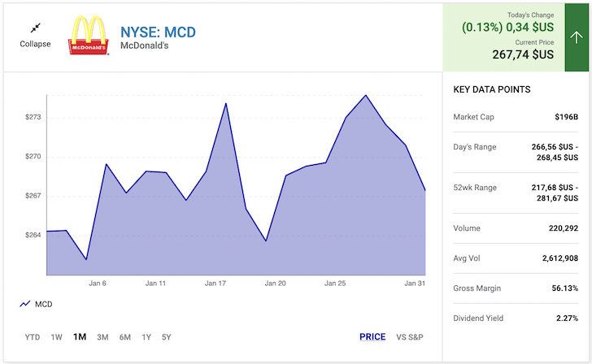Click the Collapse label

[x=35, y=44]
